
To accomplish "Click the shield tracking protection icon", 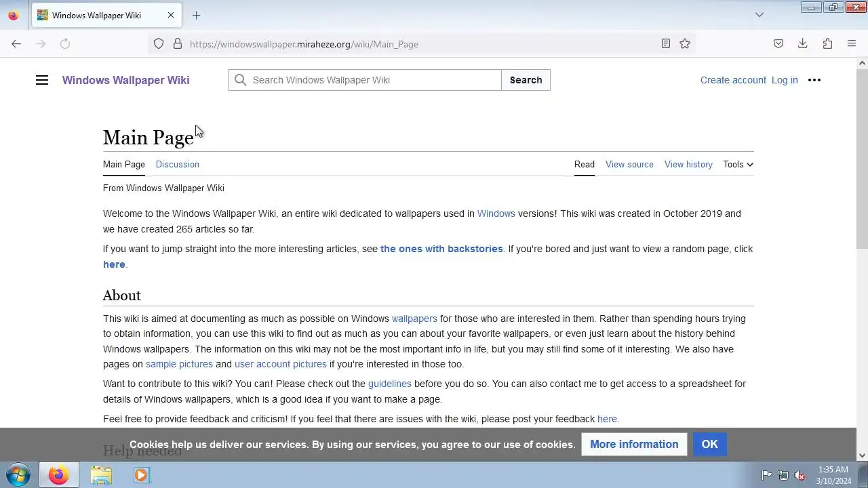I will coord(159,44).
